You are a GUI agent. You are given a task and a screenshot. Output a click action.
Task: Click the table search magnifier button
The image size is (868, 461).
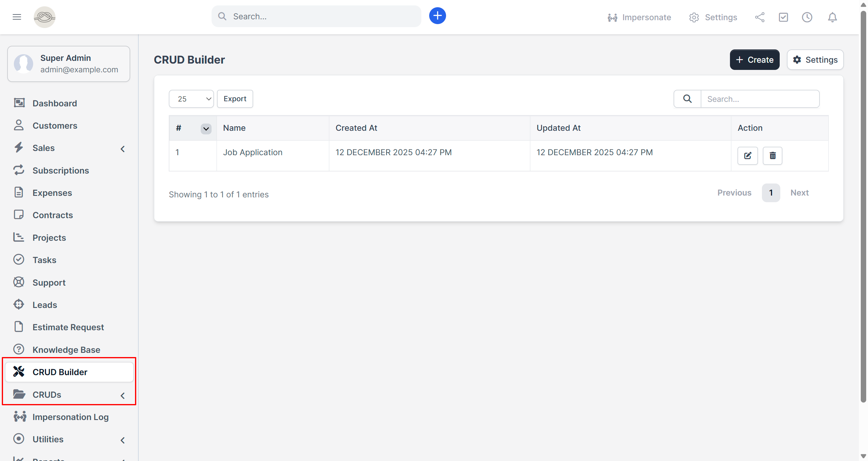point(687,99)
